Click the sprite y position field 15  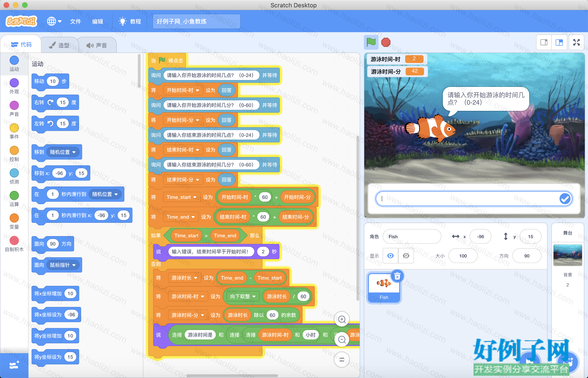coord(530,236)
